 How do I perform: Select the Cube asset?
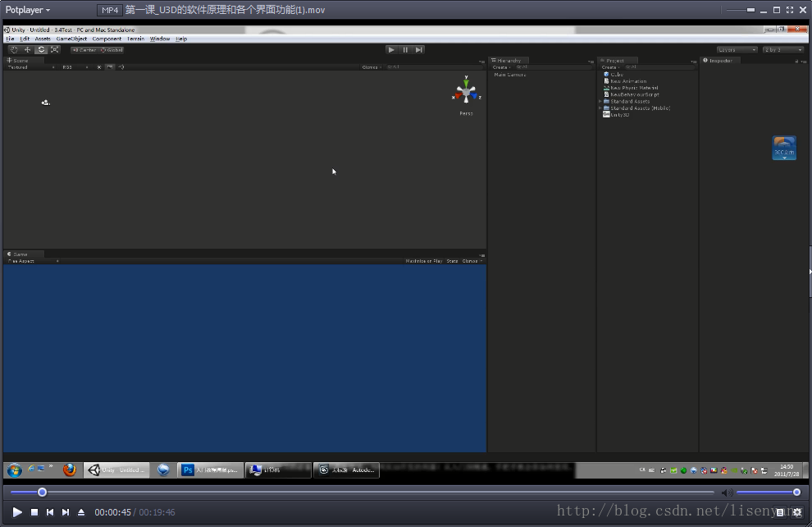pyautogui.click(x=614, y=74)
